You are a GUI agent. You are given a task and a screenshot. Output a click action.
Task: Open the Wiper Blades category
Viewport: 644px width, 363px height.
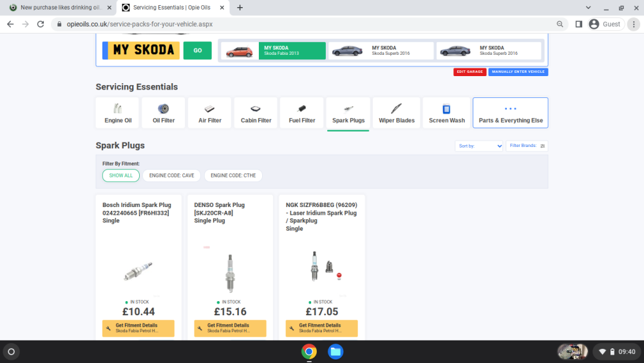click(x=396, y=113)
